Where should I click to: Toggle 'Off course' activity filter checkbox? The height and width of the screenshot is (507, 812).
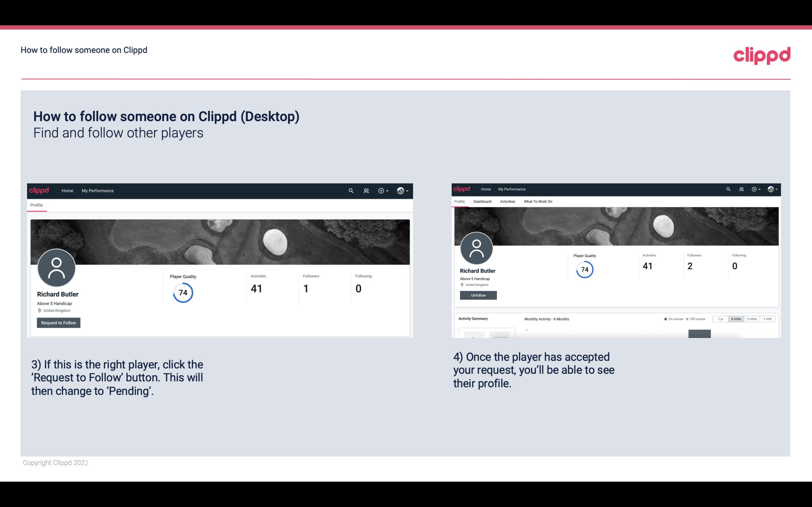tap(689, 319)
